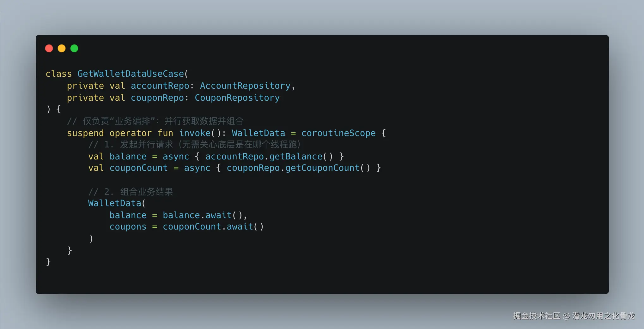
Task: Click the AccountRepository type name
Action: pyautogui.click(x=245, y=86)
